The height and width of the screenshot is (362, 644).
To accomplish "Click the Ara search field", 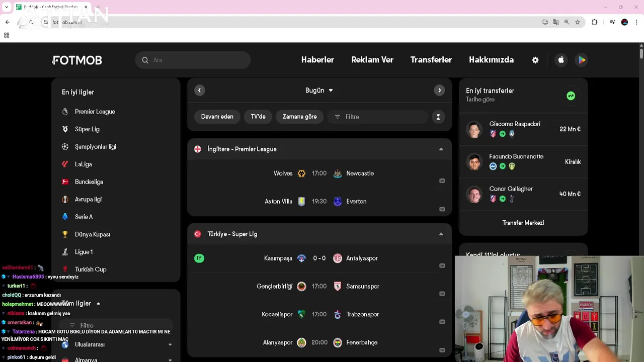I will (x=193, y=60).
